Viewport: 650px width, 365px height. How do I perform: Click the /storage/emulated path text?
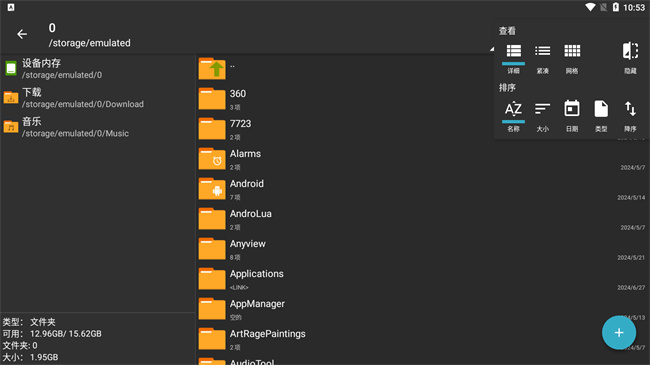90,43
